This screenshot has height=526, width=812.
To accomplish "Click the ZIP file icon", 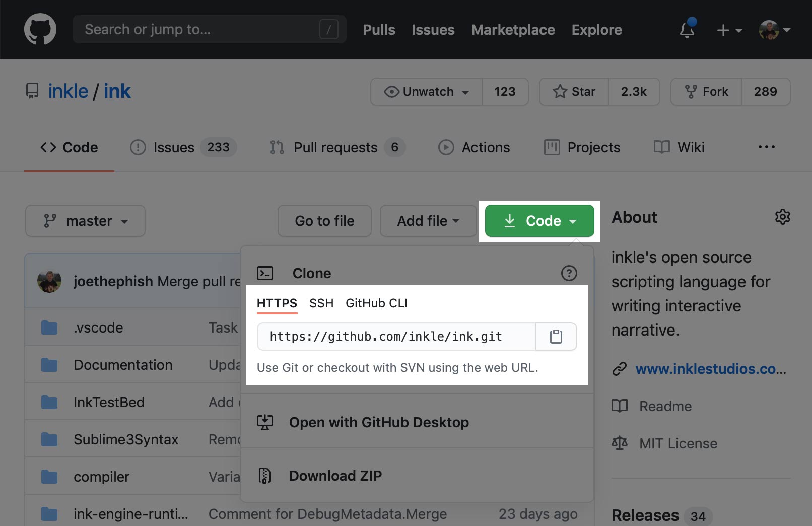I will click(x=265, y=476).
